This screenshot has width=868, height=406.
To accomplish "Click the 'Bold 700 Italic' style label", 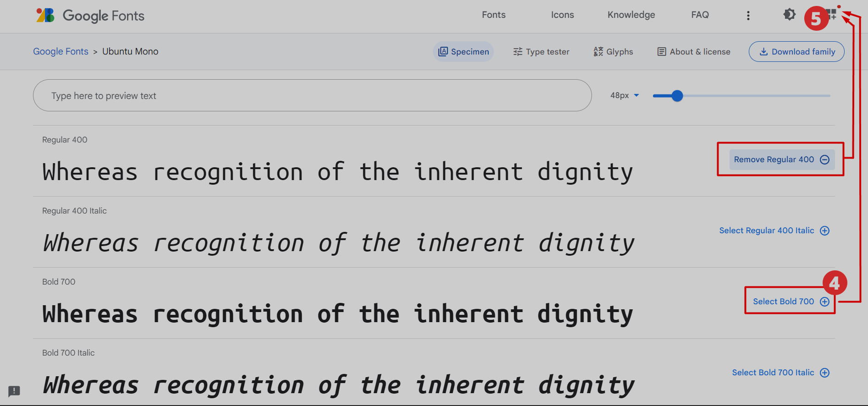I will pos(68,353).
